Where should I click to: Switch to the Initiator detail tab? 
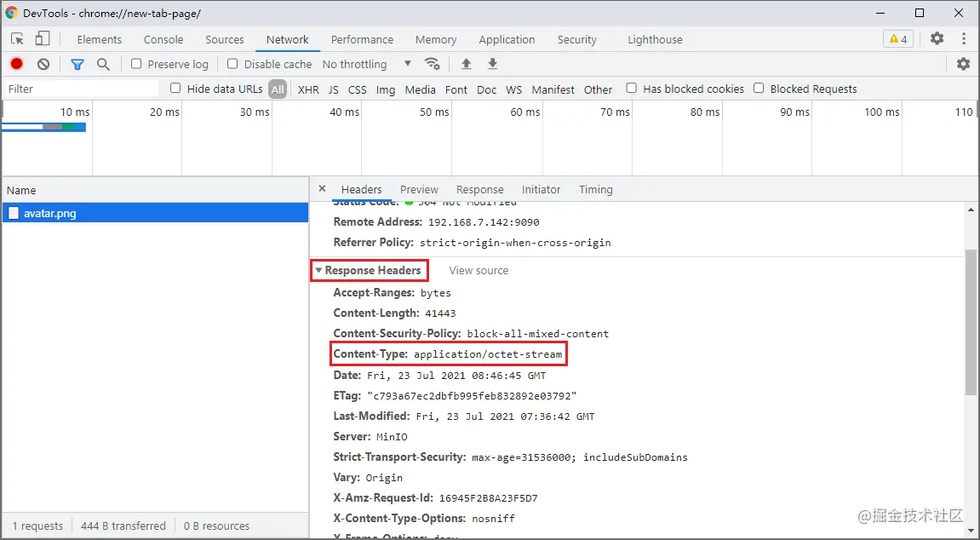click(x=541, y=189)
